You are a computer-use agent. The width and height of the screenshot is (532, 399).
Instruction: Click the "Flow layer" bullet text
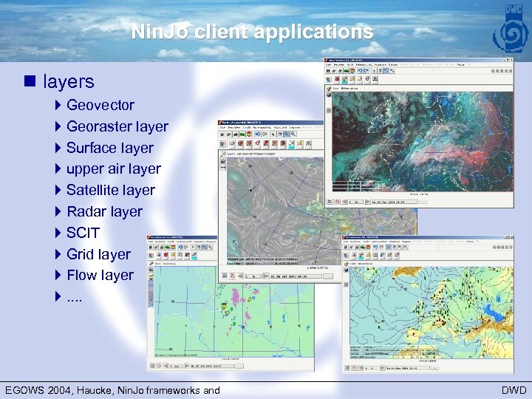100,275
